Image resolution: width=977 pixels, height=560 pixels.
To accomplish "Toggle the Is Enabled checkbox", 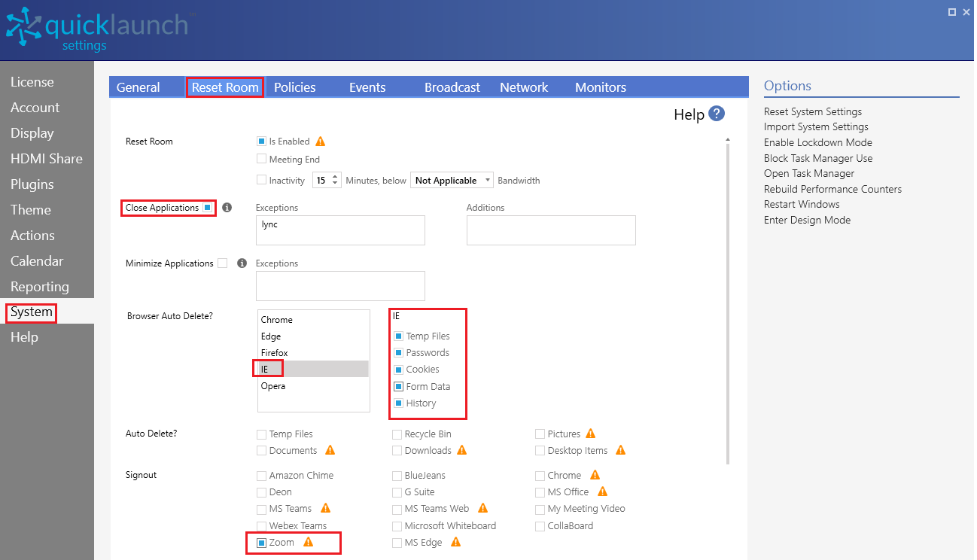I will pyautogui.click(x=261, y=141).
